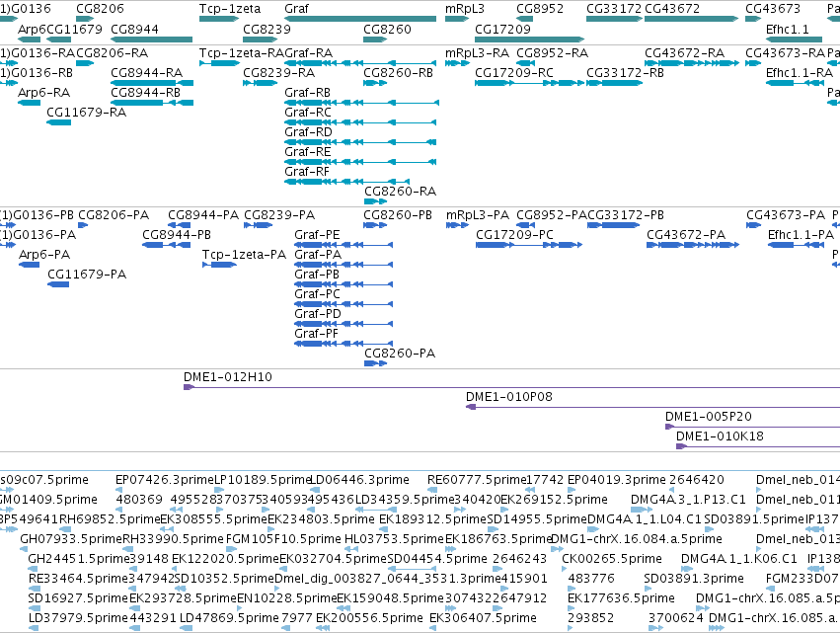
Task: Select the CG17209-RC transcript label
Action: pos(514,73)
